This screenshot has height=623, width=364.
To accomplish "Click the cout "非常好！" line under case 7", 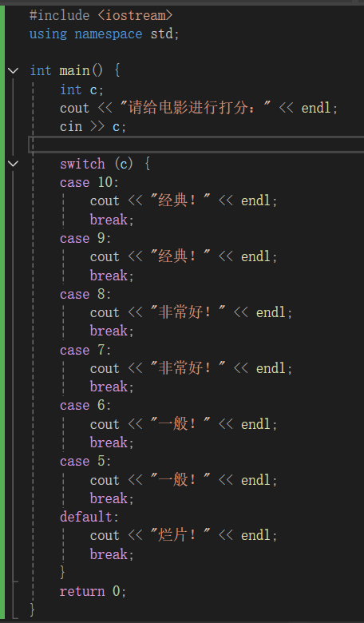I will pyautogui.click(x=191, y=368).
